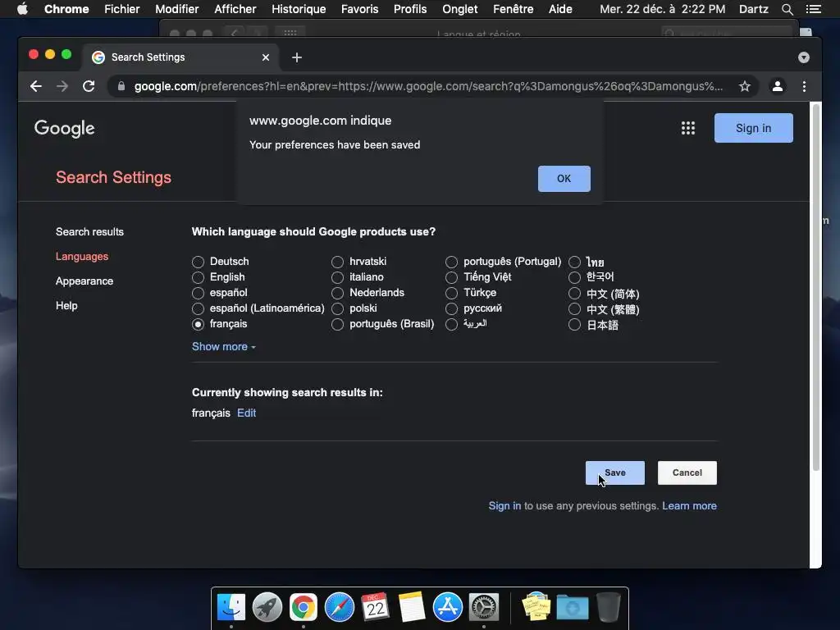Open App Store from the dock
Screen dimensions: 840x630
coord(448,607)
